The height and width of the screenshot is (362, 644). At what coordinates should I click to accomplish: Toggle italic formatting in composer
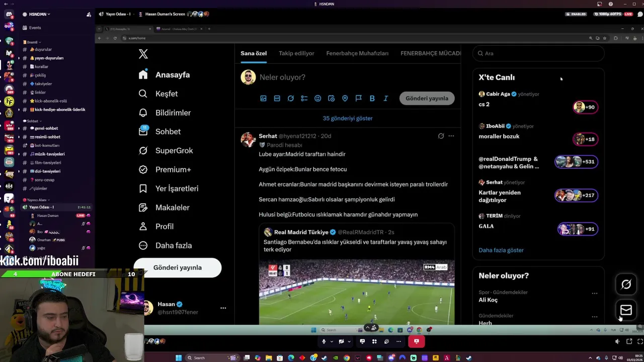(385, 99)
